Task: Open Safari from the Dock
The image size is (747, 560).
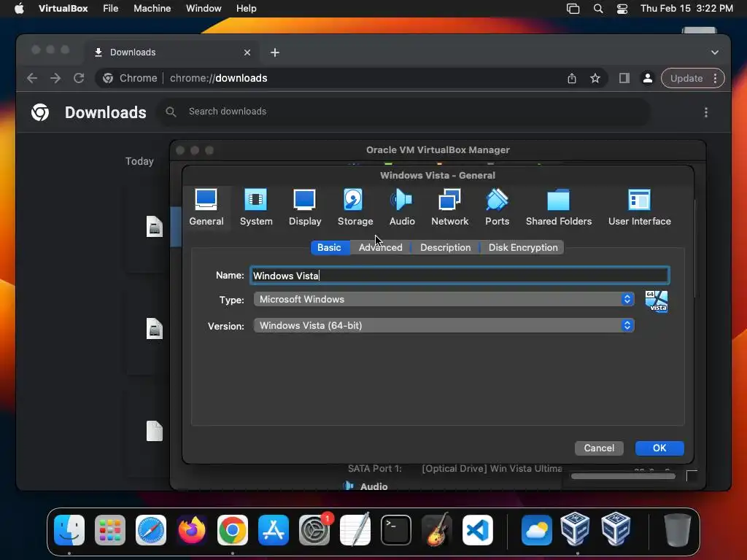Action: pyautogui.click(x=151, y=530)
